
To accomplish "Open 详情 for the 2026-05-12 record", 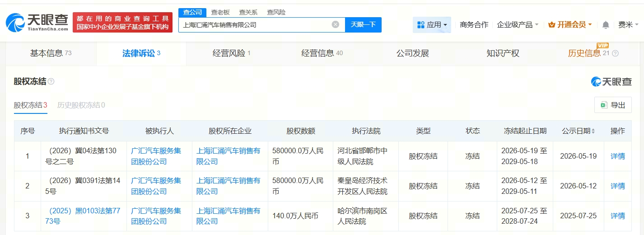I will coord(618,186).
